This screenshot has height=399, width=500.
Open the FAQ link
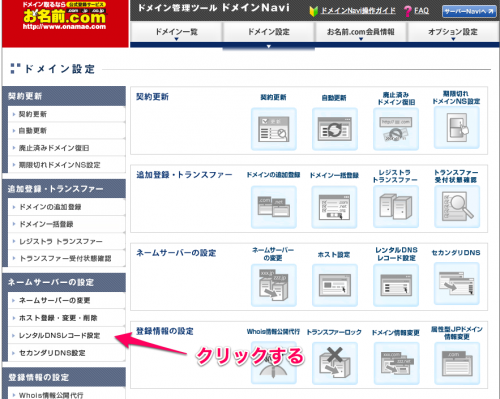pyautogui.click(x=421, y=11)
